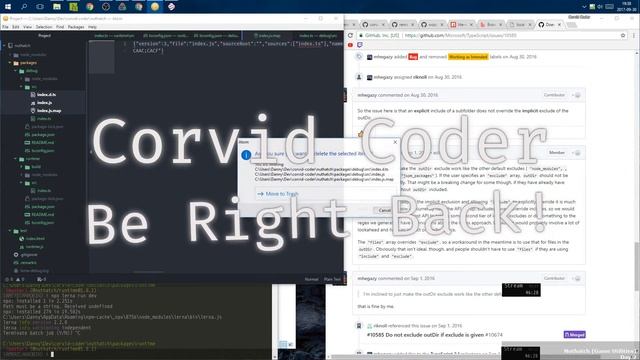
Task: Select index.d.ts in the project tree
Action: click(x=46, y=95)
